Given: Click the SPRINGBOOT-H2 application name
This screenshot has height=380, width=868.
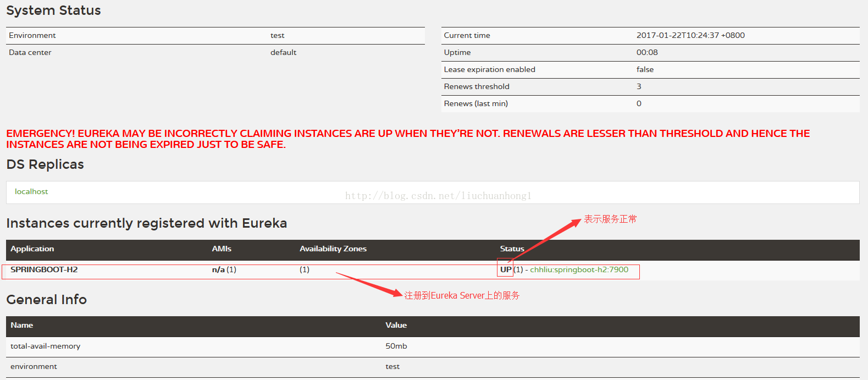Looking at the screenshot, I should click(x=44, y=269).
